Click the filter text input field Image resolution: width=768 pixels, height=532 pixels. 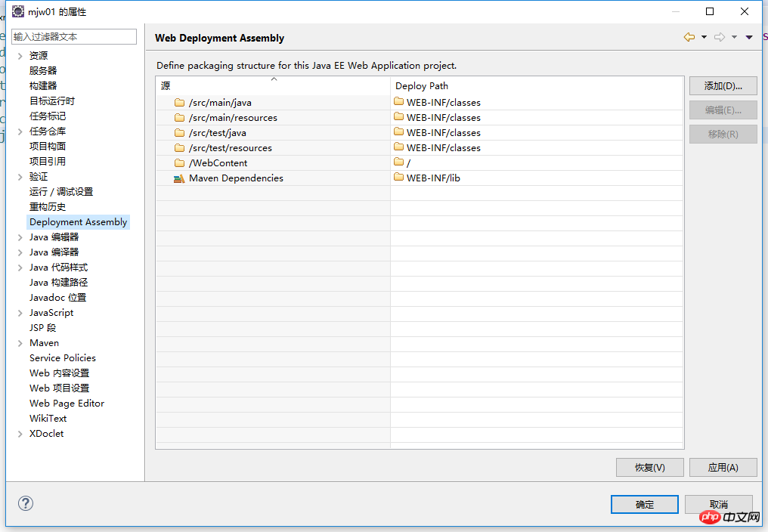[x=74, y=36]
